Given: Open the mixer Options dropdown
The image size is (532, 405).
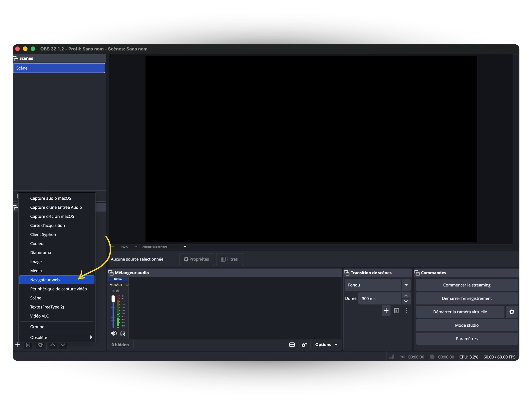Looking at the screenshot, I should (326, 345).
